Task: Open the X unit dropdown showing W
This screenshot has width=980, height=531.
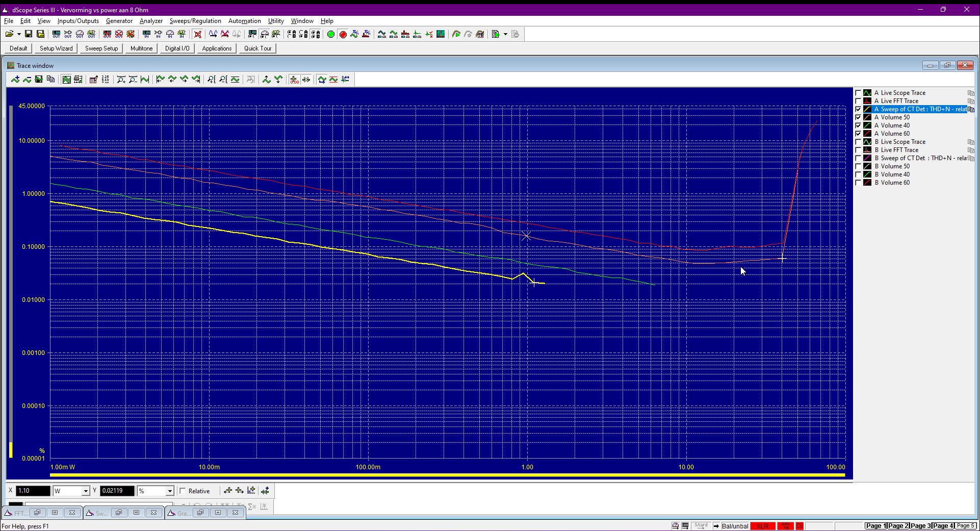Action: pyautogui.click(x=86, y=491)
